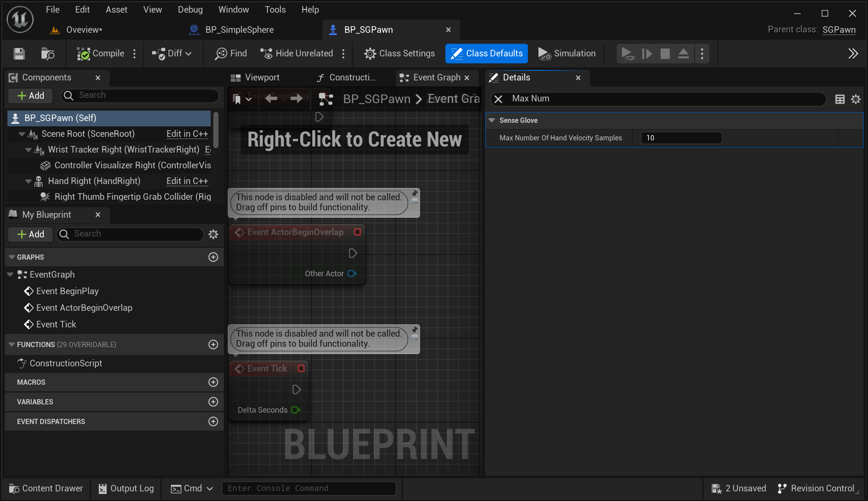Viewport: 868px width, 501px height.
Task: Click the Eject button in play controls
Action: coord(683,53)
